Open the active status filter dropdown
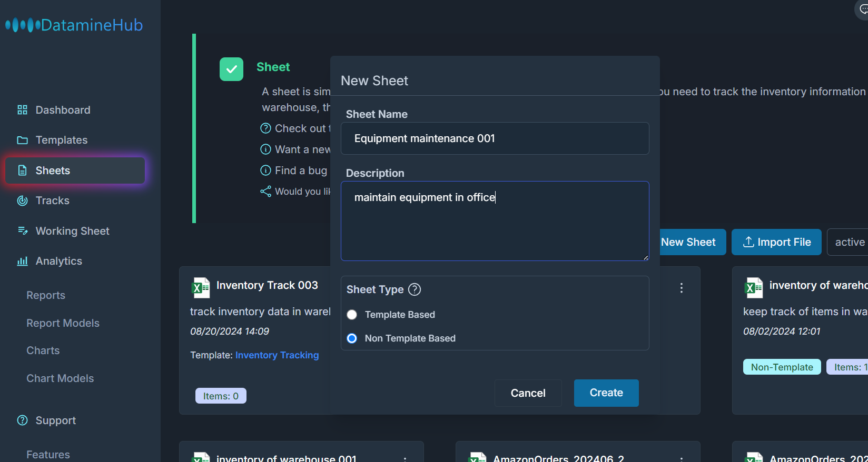The height and width of the screenshot is (462, 868). pyautogui.click(x=847, y=242)
